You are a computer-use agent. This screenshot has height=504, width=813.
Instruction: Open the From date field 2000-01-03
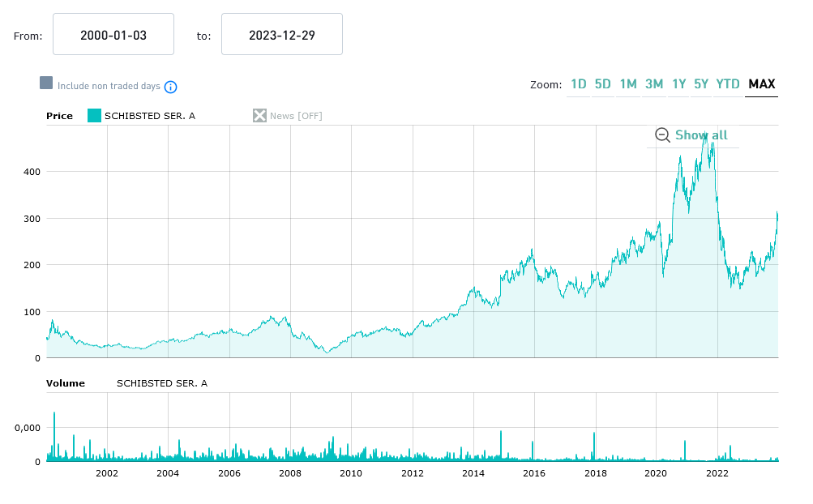point(113,35)
